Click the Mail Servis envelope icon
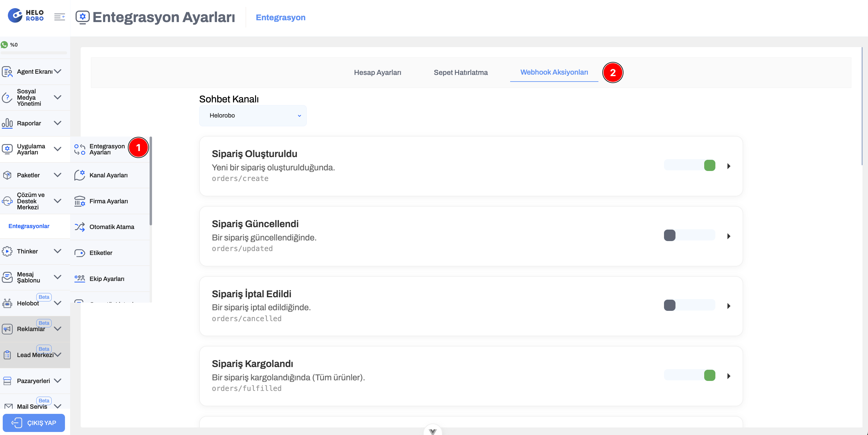The width and height of the screenshot is (868, 435). pyautogui.click(x=8, y=406)
